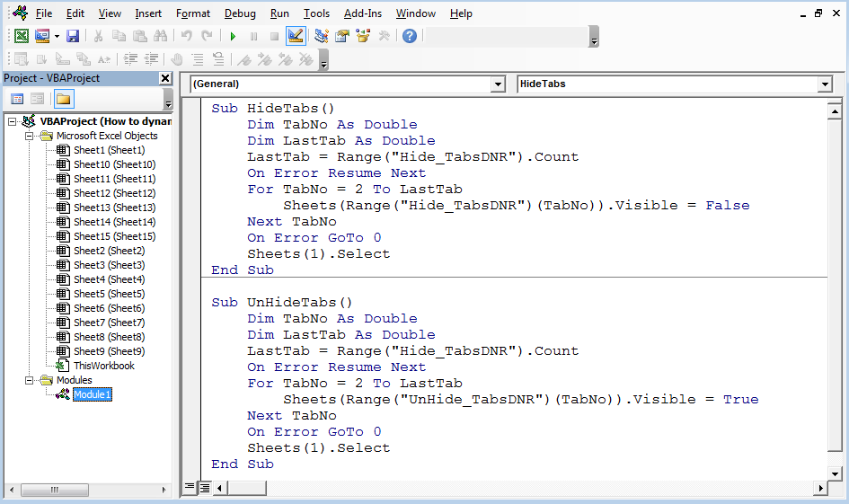This screenshot has height=504, width=849.
Task: Open the Insert UserForm dropdown arrow
Action: pos(57,36)
